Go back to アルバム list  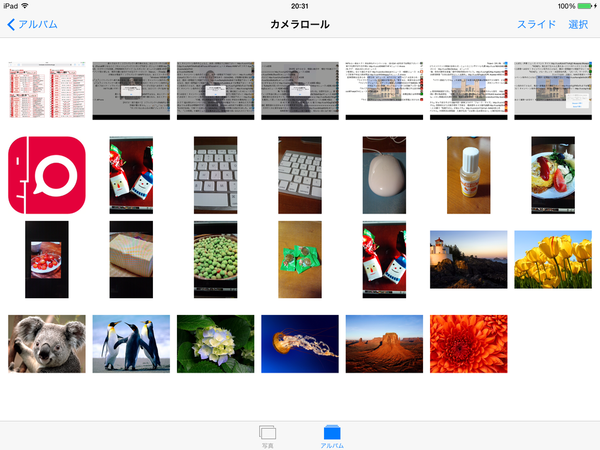tap(32, 24)
